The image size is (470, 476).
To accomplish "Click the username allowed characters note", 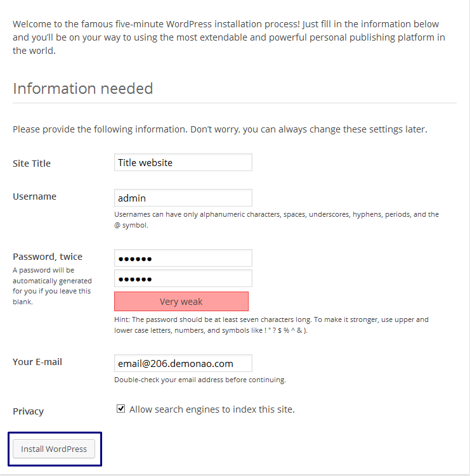I will [277, 219].
